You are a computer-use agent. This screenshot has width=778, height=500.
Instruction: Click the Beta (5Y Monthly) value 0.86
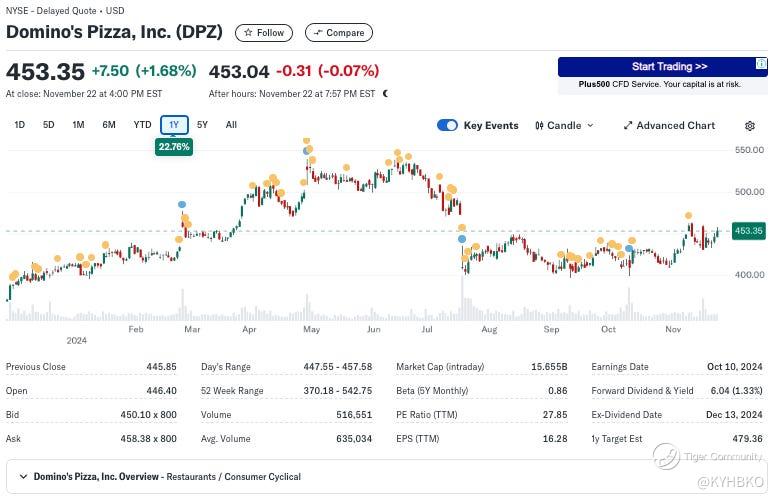pos(558,390)
